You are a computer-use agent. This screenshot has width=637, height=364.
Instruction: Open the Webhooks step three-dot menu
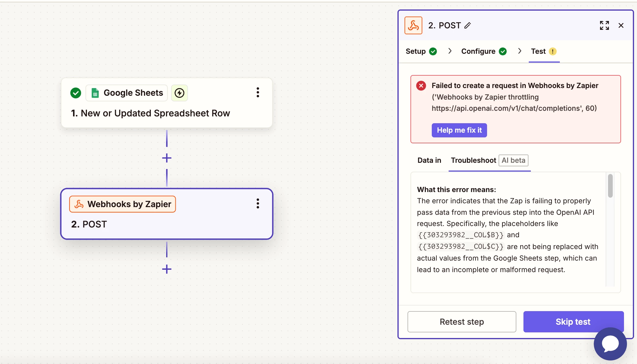[x=258, y=204]
